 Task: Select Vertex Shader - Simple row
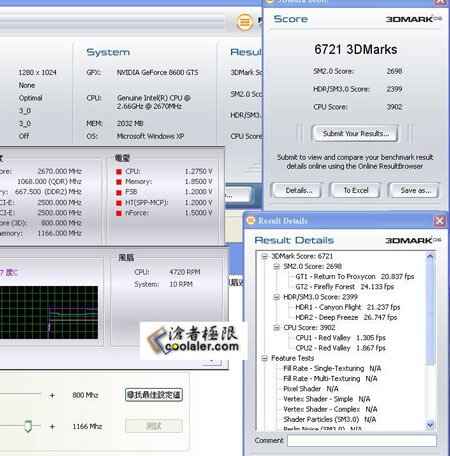pos(327,399)
